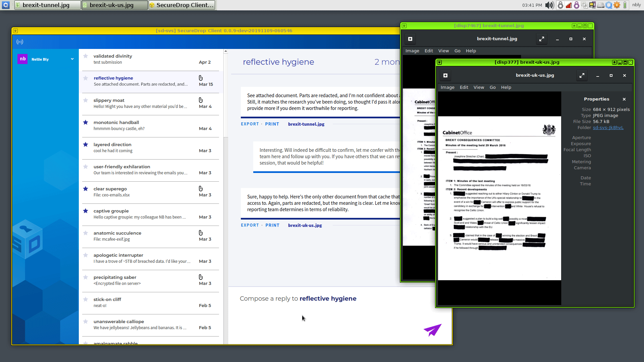
Task: Click the paperclip icon on "slippery moat"
Action: [201, 100]
